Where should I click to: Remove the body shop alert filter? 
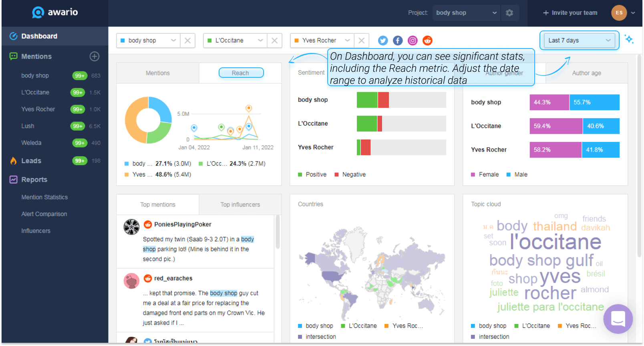pyautogui.click(x=187, y=40)
